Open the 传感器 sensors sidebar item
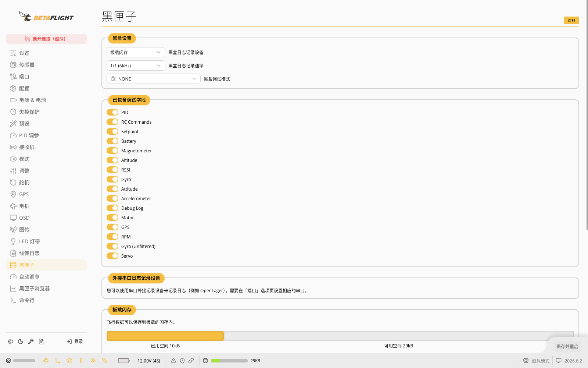The width and height of the screenshot is (588, 368). pos(46,65)
